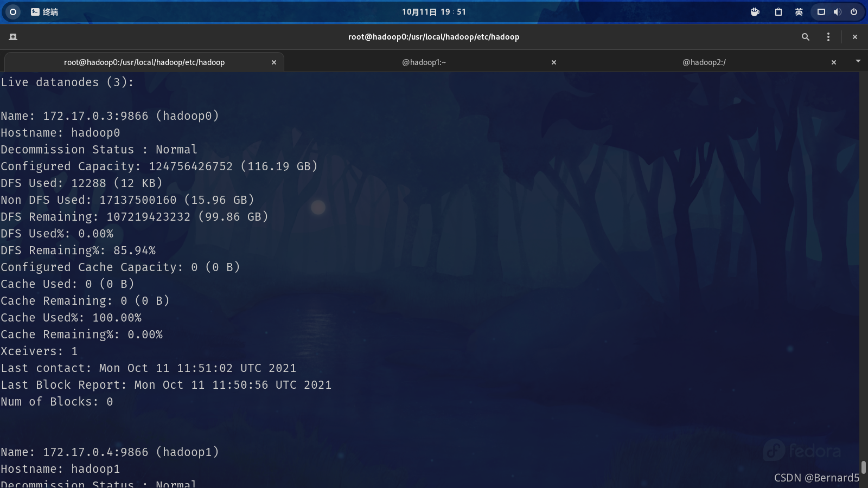This screenshot has height=488, width=868.
Task: Close the terminal window
Action: click(x=855, y=37)
